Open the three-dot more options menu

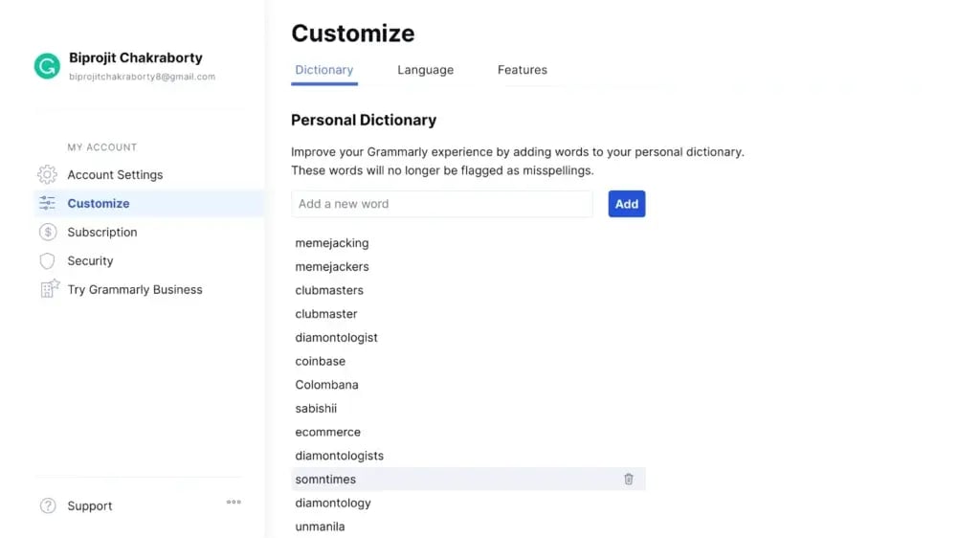[x=234, y=502]
